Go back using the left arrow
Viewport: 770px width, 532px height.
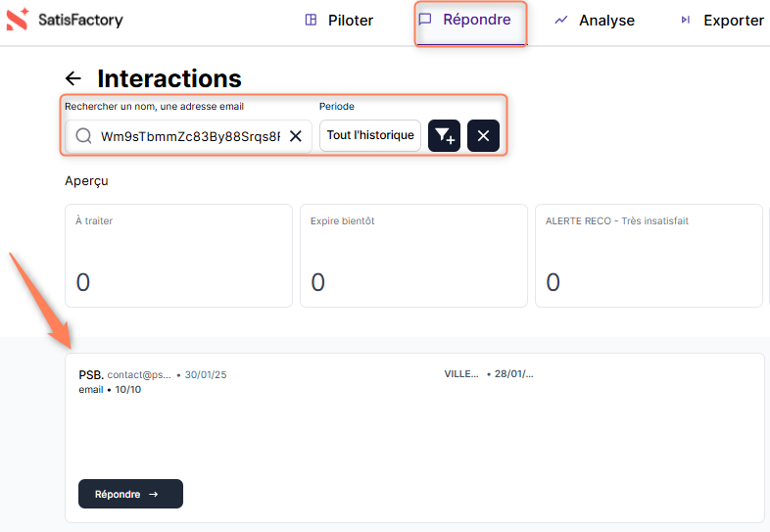(72, 78)
